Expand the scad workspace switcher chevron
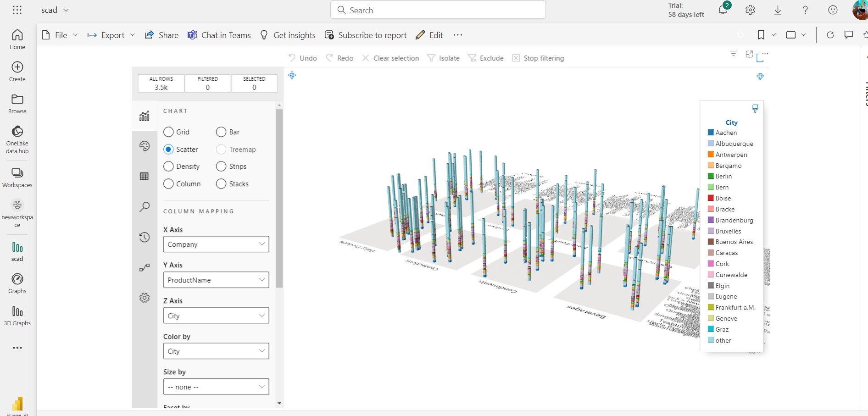Viewport: 868px width, 416px height. [67, 10]
